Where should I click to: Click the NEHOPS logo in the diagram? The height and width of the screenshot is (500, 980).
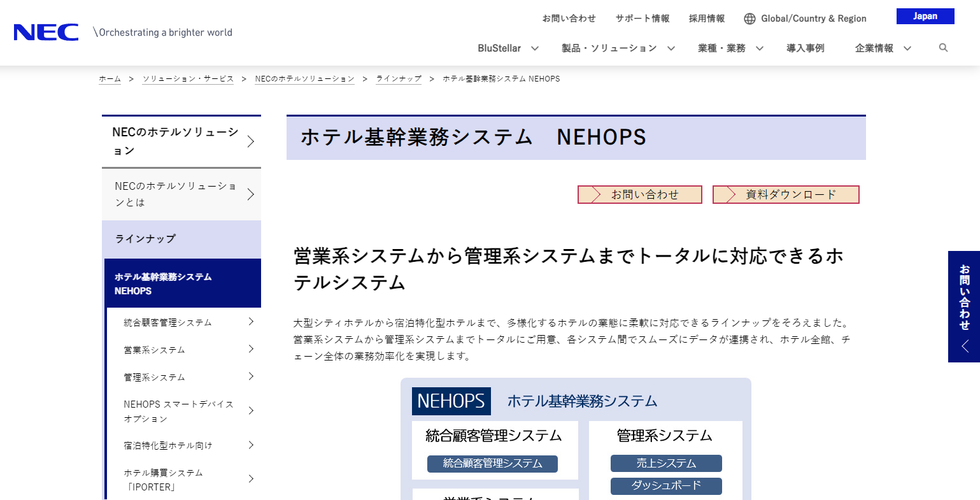tap(451, 401)
